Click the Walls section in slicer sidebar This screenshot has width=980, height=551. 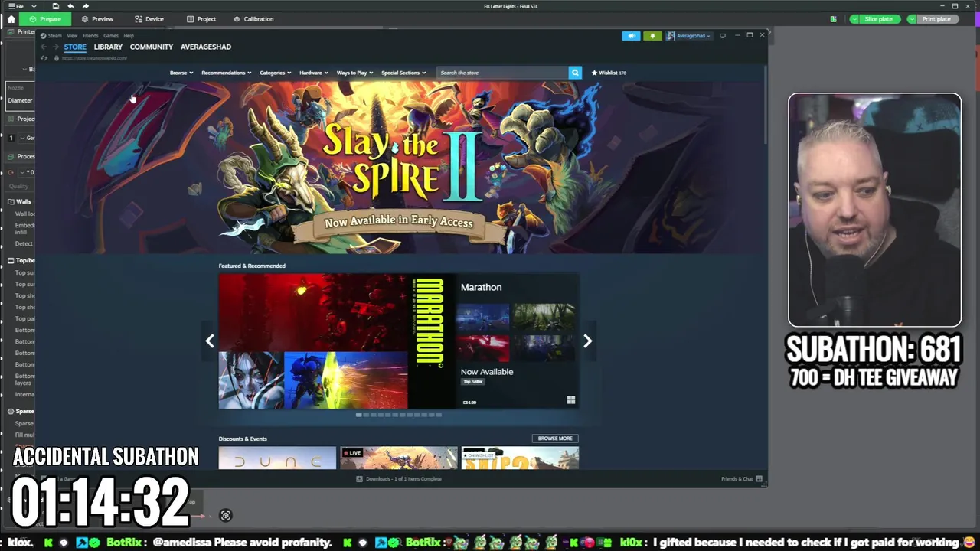[x=20, y=202]
